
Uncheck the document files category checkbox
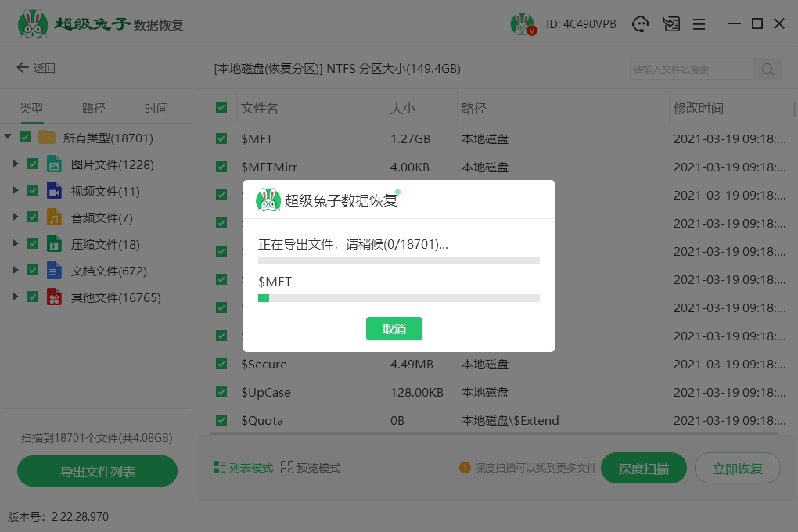[33, 271]
